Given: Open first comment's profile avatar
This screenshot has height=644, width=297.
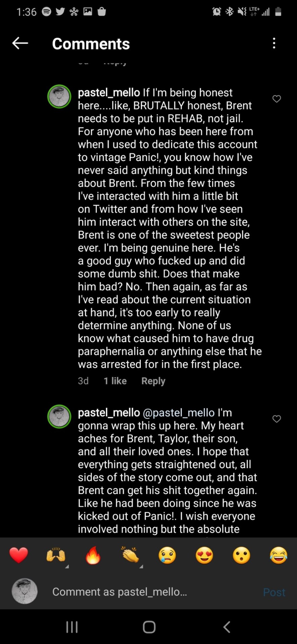Looking at the screenshot, I should tap(59, 97).
